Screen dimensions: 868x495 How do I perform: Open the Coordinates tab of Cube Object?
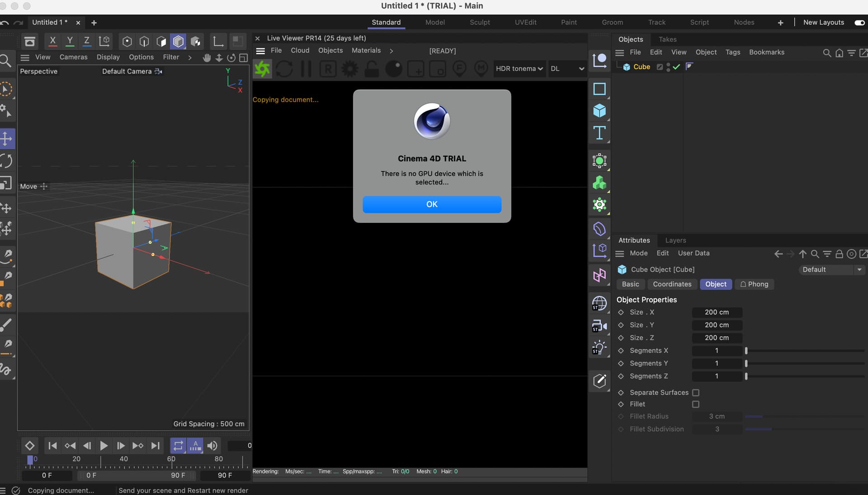pos(672,284)
